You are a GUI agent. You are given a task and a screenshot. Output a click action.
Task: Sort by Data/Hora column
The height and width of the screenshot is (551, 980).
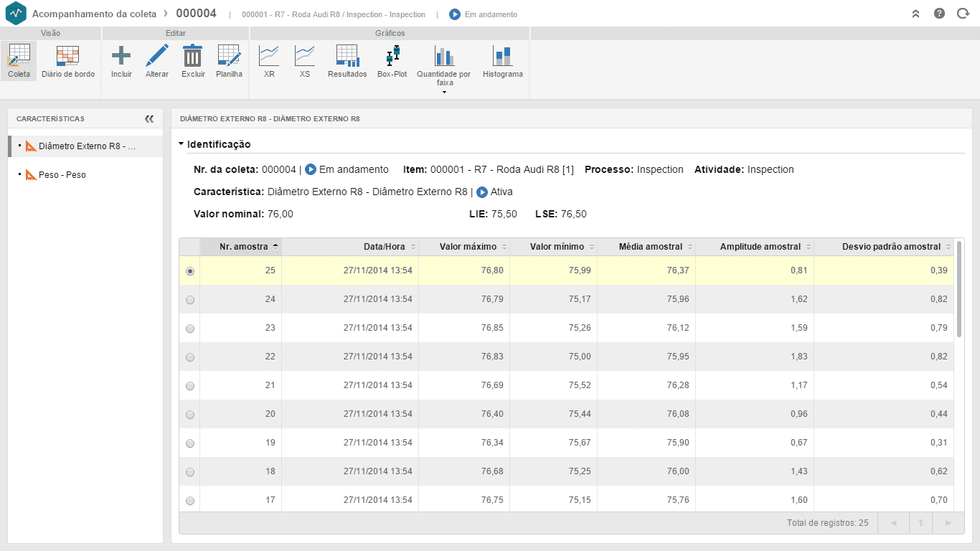coord(350,247)
